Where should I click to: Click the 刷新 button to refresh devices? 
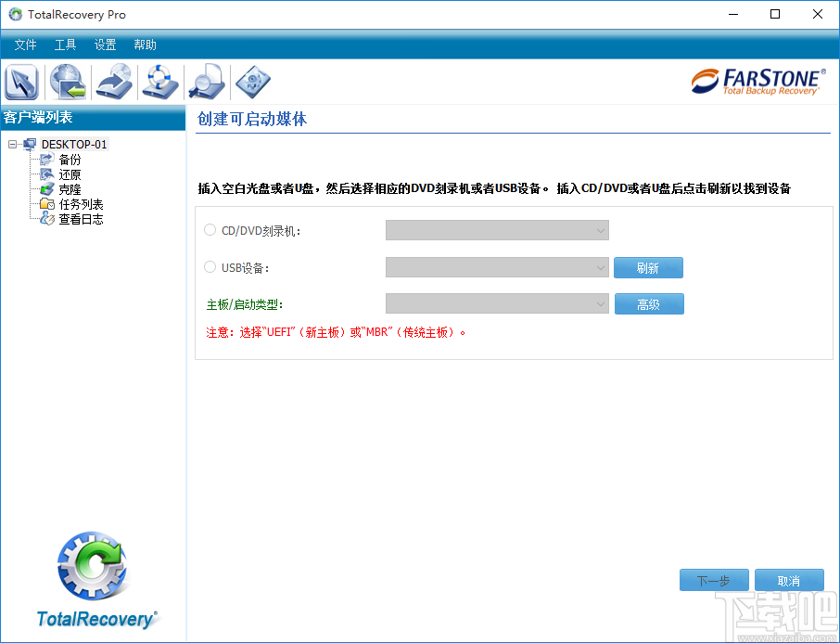[648, 266]
